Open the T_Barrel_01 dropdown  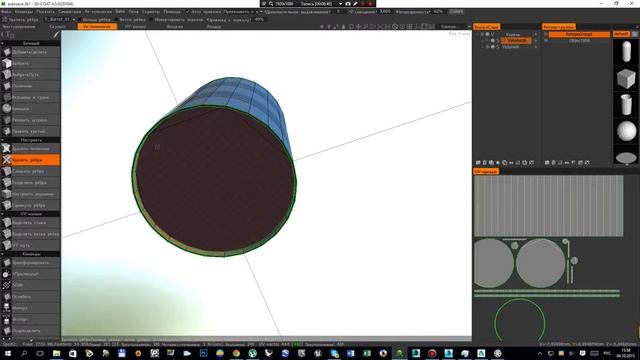click(x=60, y=19)
